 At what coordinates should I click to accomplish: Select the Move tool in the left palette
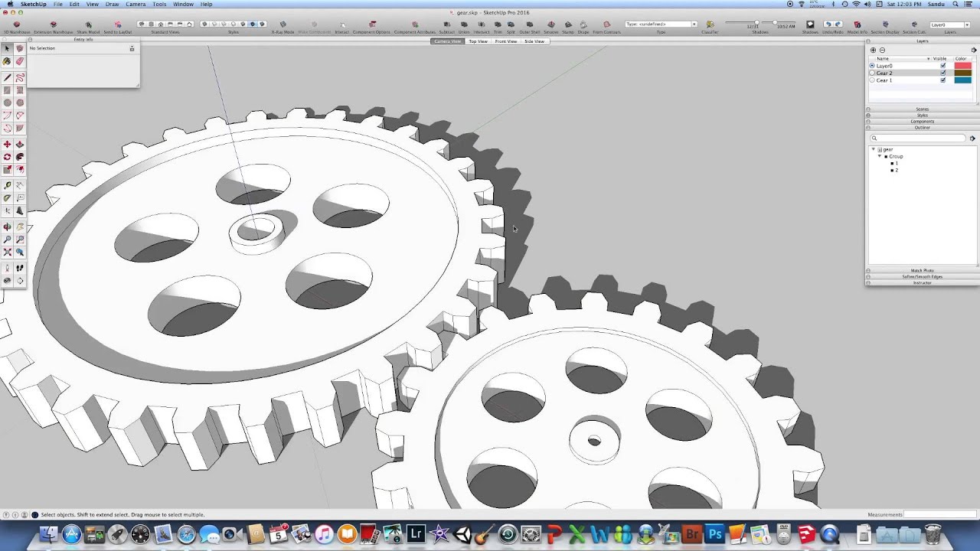pos(7,144)
